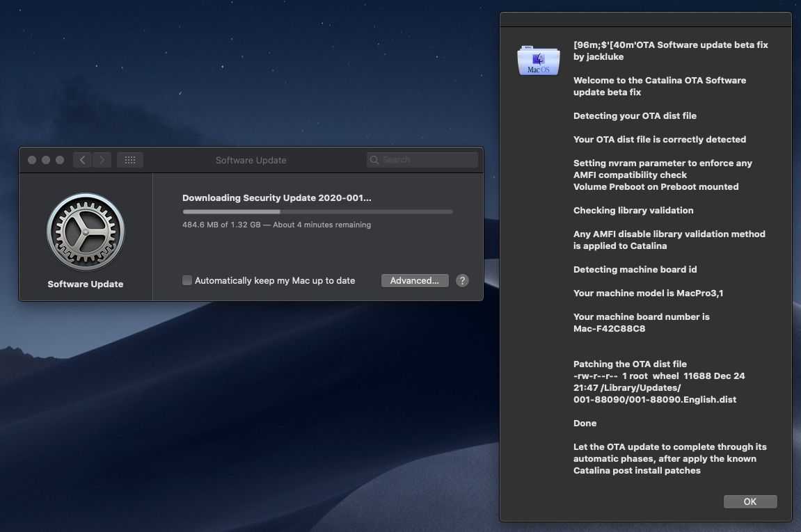Focus the Search field in Software Update
801x532 pixels.
pyautogui.click(x=422, y=160)
